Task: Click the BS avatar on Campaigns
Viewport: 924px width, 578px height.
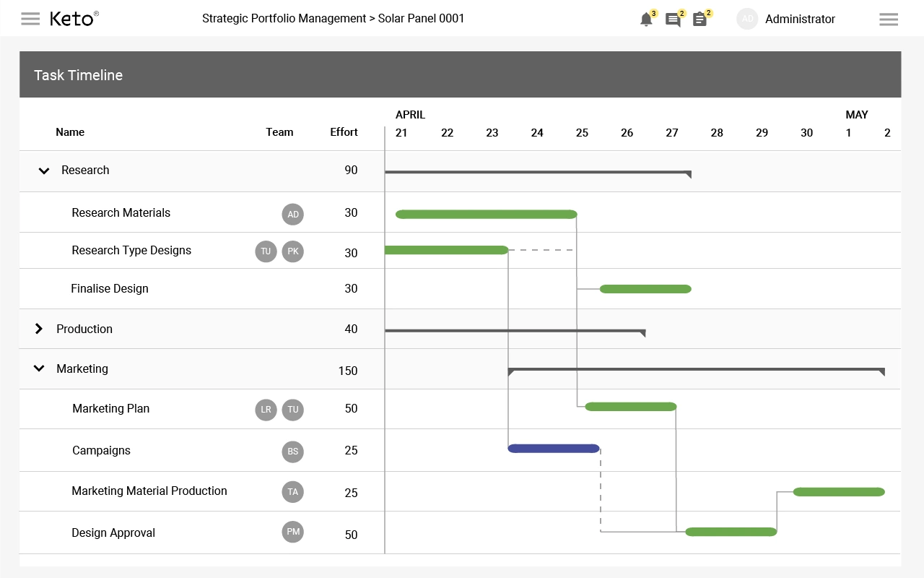Action: point(293,452)
